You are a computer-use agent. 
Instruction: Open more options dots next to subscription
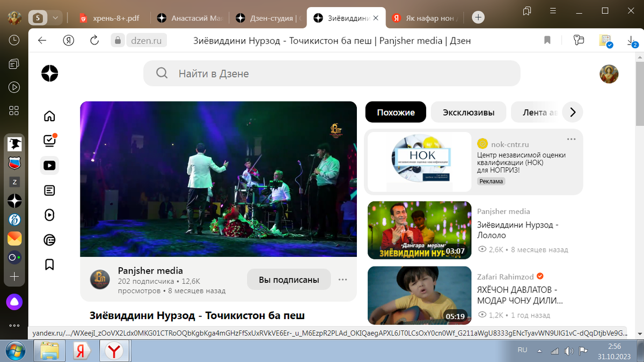click(x=343, y=279)
